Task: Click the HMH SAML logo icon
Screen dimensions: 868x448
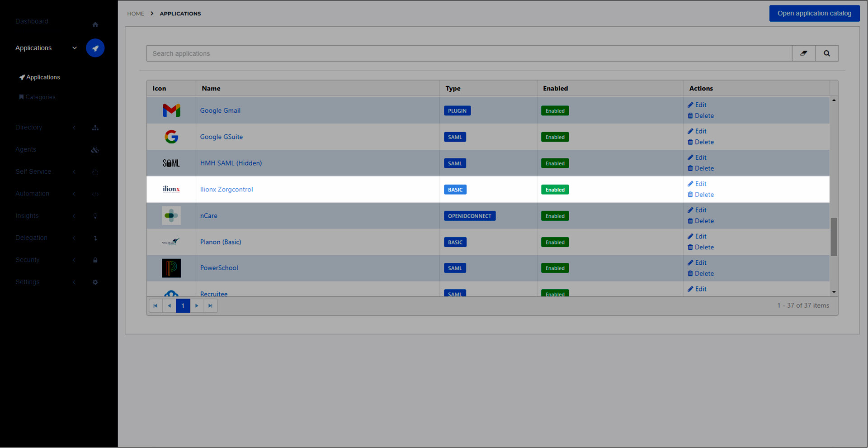Action: coord(171,163)
